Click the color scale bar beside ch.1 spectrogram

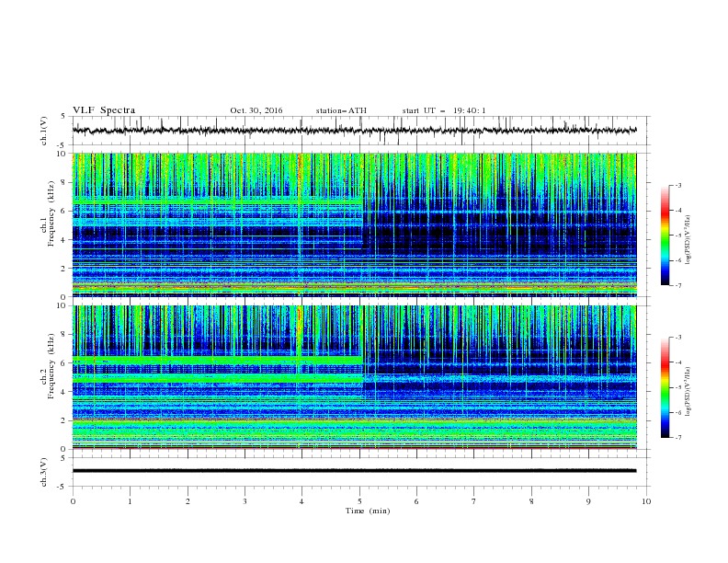665,236
